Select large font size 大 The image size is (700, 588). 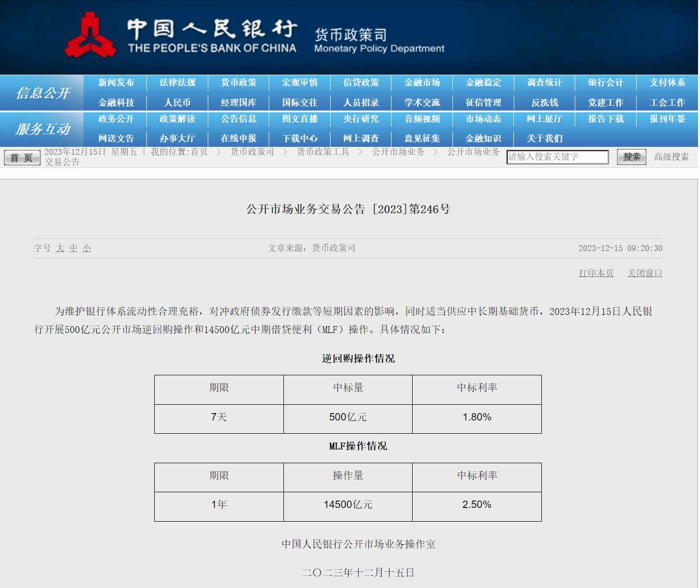tap(60, 248)
